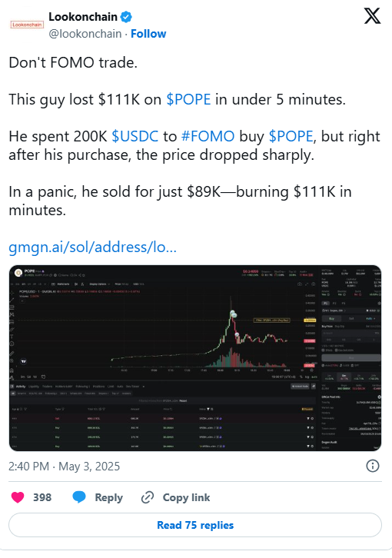Click the X logo icon
The image size is (392, 558).
coord(372,16)
